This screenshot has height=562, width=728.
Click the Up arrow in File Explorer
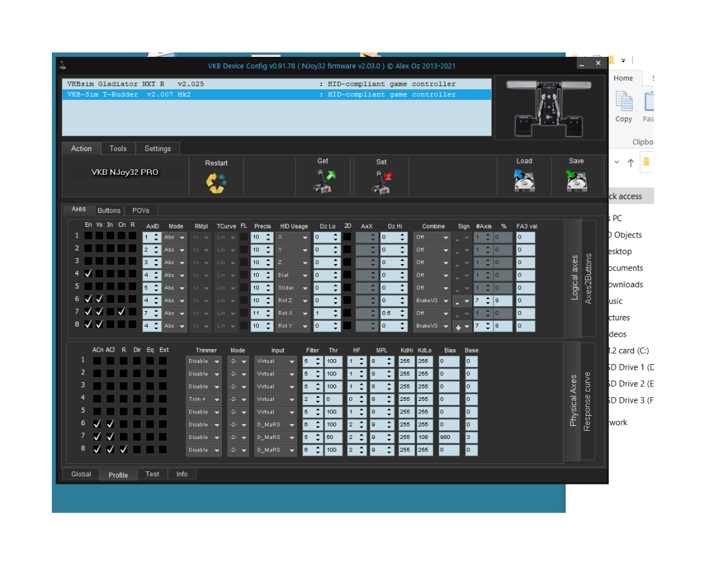(631, 162)
